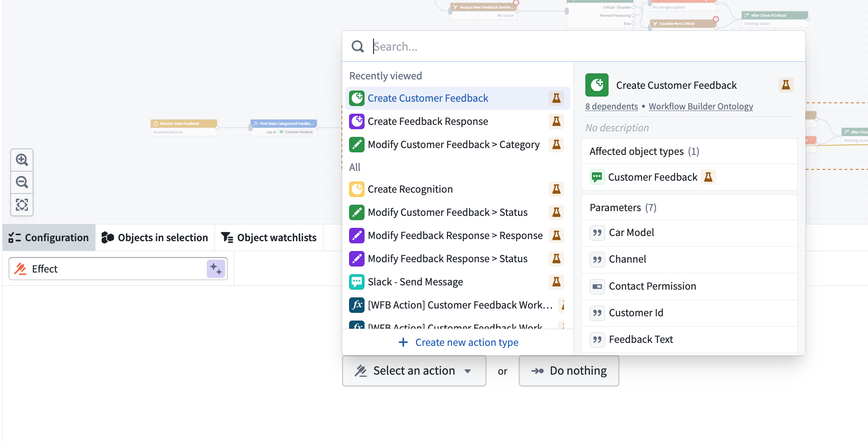
Task: Select Modify Customer Feedback > Status action
Action: (x=458, y=212)
